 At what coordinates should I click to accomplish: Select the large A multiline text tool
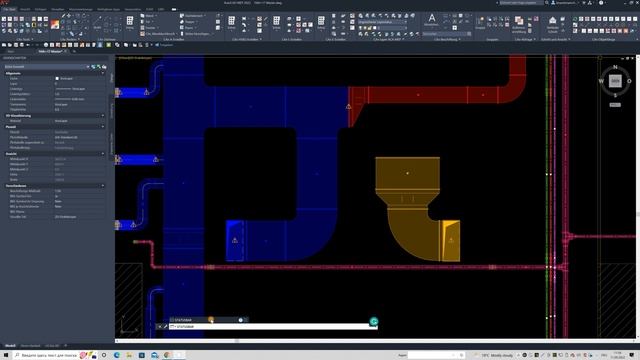(x=431, y=18)
